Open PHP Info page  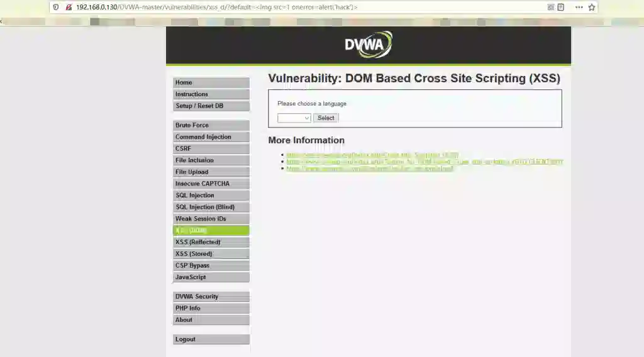pyautogui.click(x=211, y=308)
